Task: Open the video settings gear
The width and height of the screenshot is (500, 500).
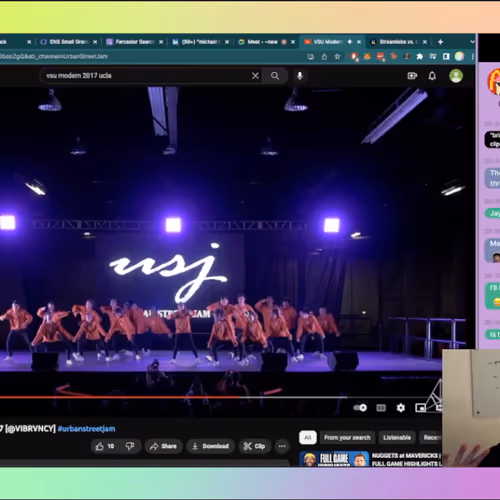Action: (401, 408)
